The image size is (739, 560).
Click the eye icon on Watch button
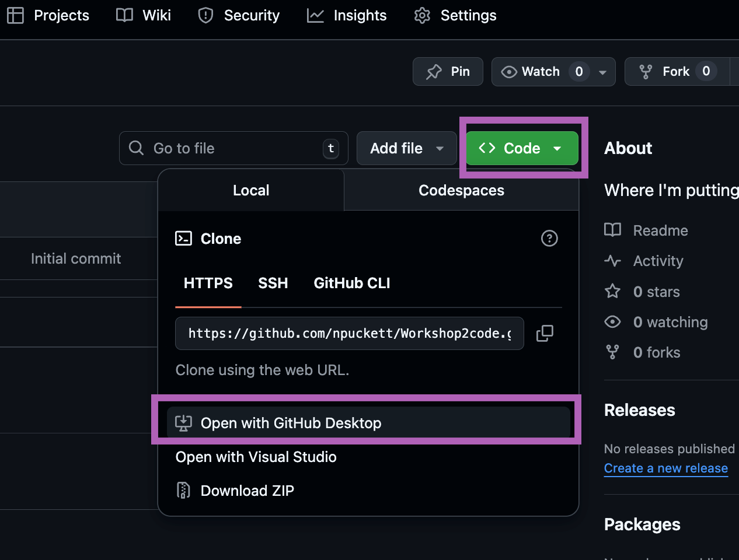click(x=509, y=72)
